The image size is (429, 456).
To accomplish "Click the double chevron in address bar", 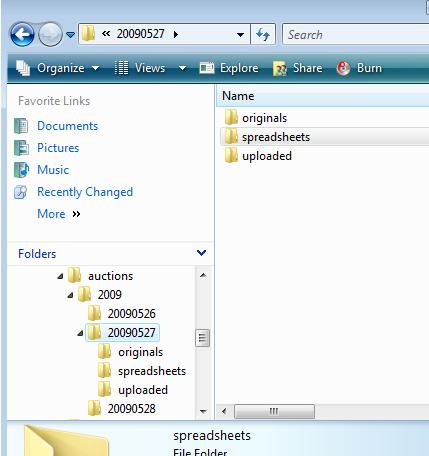I will click(106, 34).
